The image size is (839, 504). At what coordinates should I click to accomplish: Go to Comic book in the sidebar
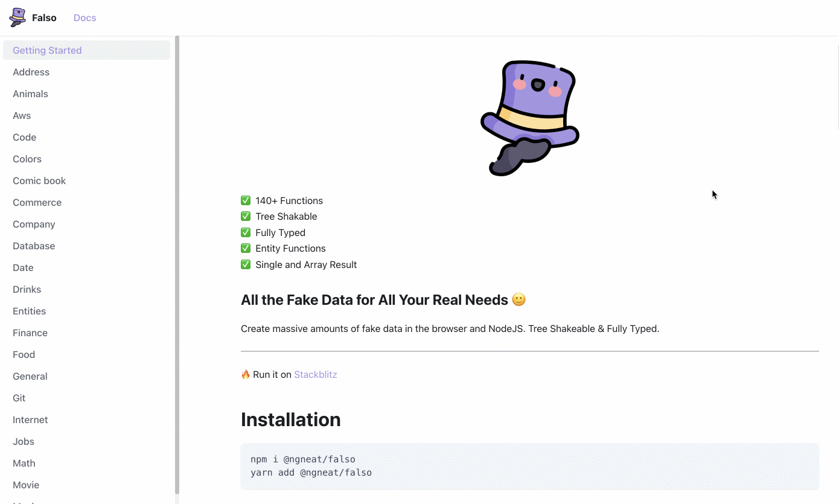(x=86, y=180)
